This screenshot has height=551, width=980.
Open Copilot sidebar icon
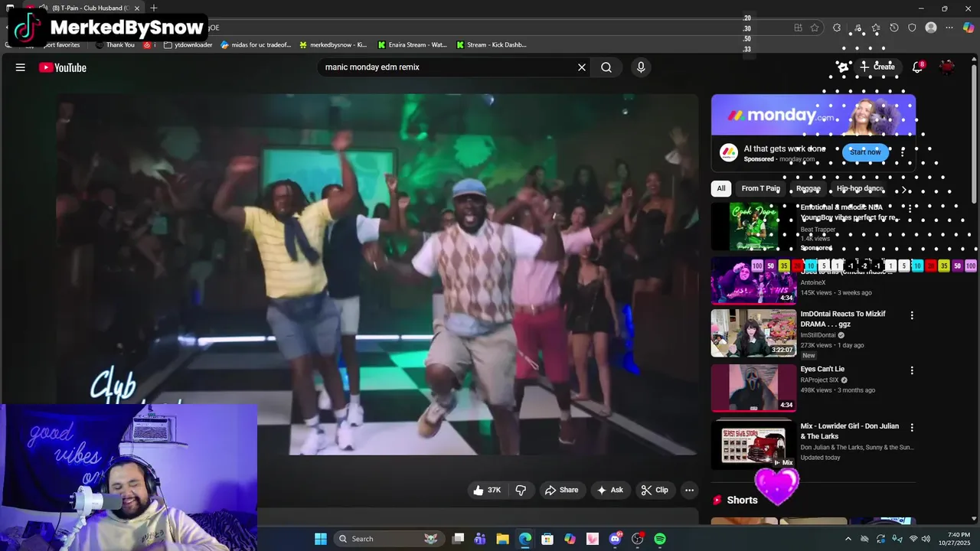969,28
